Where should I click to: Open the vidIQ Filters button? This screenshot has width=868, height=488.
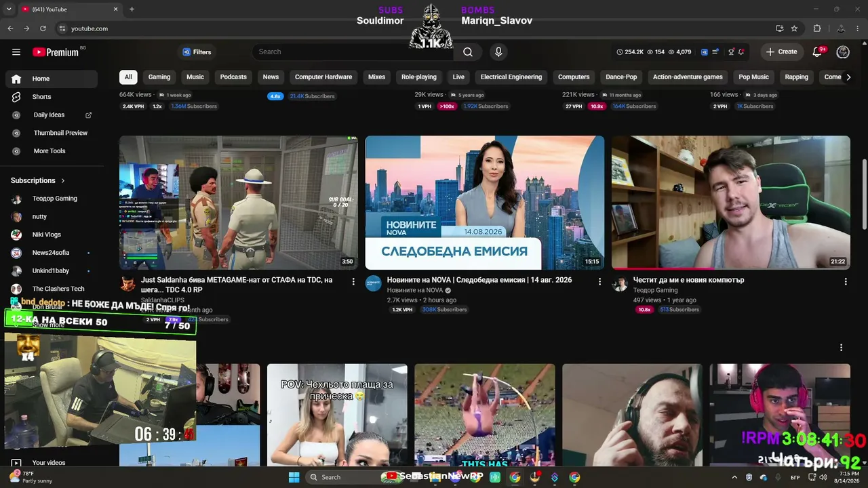point(197,52)
